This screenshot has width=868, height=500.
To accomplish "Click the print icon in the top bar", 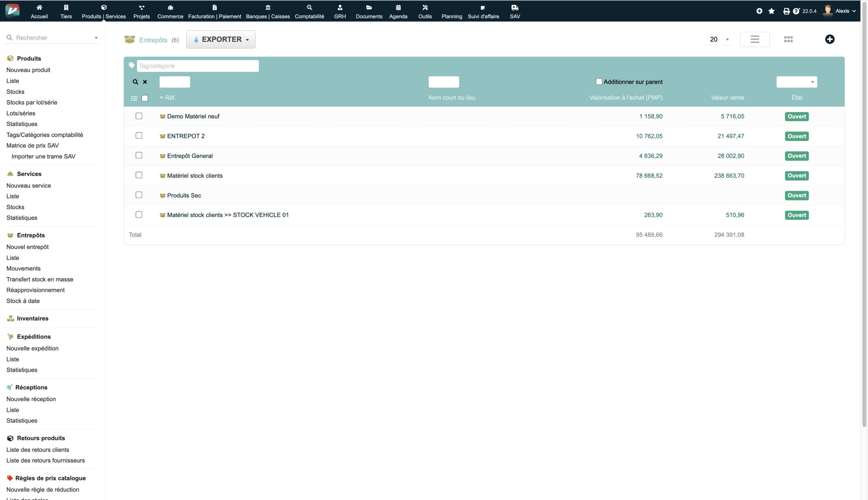I will pyautogui.click(x=786, y=11).
